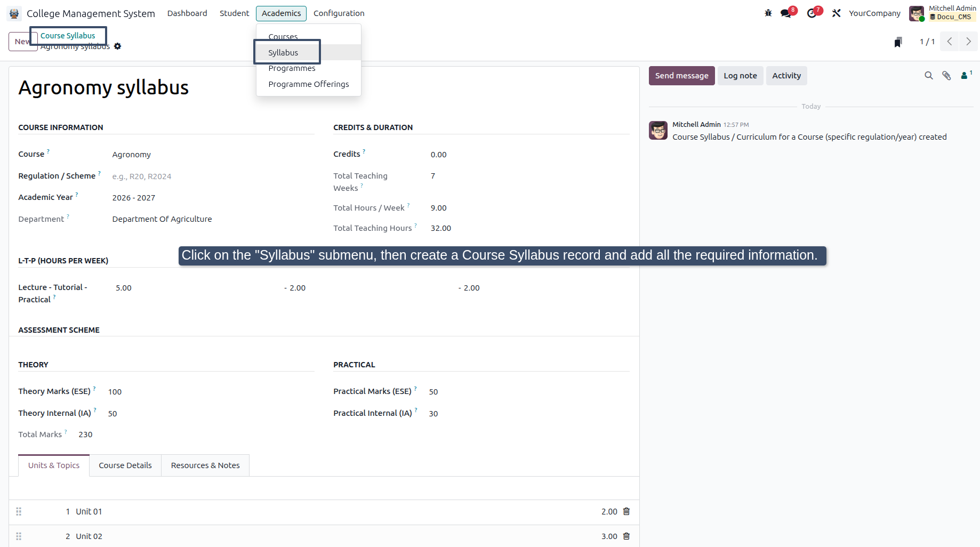Open the gear actions menu beside Agronomy syllabus
The width and height of the screenshot is (980, 547).
(x=118, y=46)
